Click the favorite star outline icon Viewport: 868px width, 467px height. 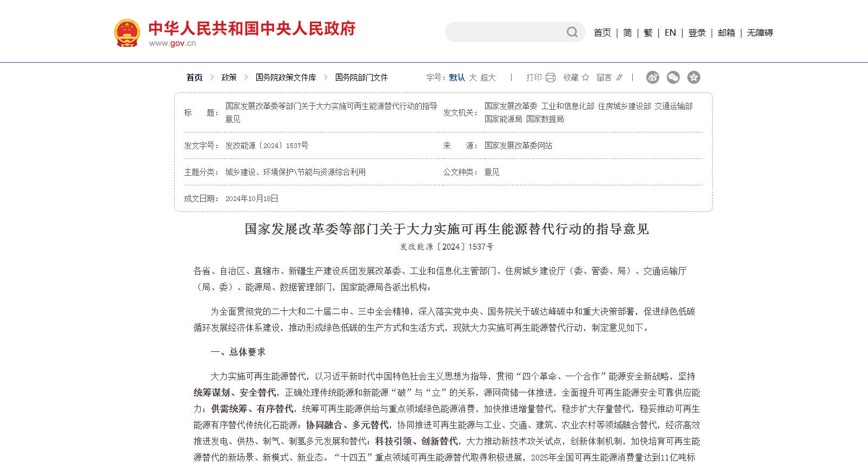tap(585, 78)
